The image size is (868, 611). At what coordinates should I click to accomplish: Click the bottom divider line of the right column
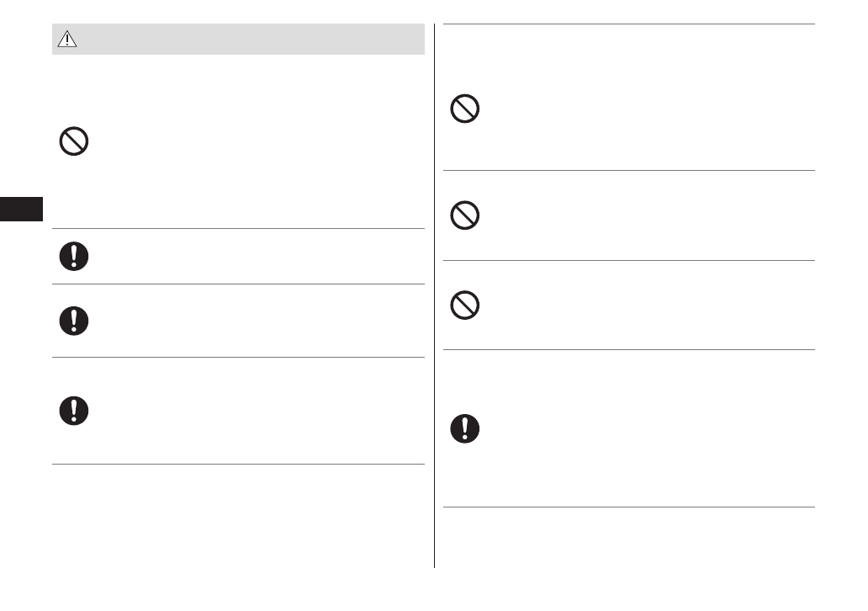click(x=629, y=507)
